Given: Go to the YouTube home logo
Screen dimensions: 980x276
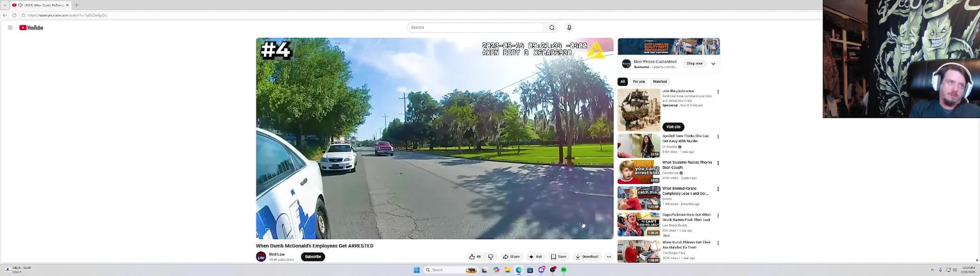Looking at the screenshot, I should [x=31, y=28].
